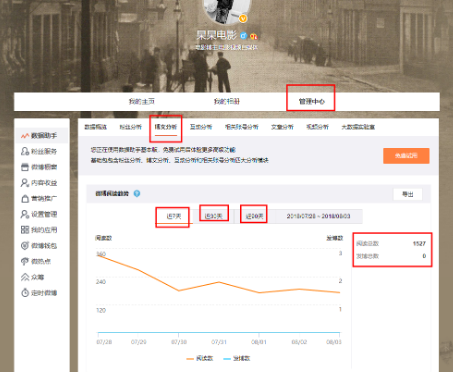
Task: Go to 我的主页 tab
Action: tap(142, 101)
